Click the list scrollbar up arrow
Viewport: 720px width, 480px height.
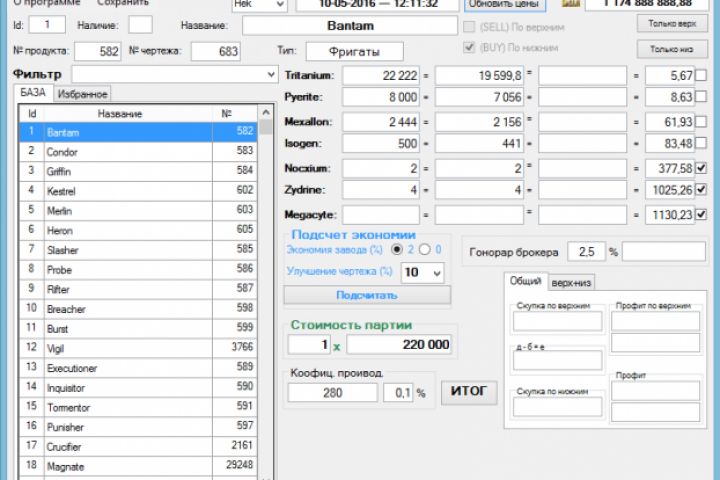click(266, 113)
